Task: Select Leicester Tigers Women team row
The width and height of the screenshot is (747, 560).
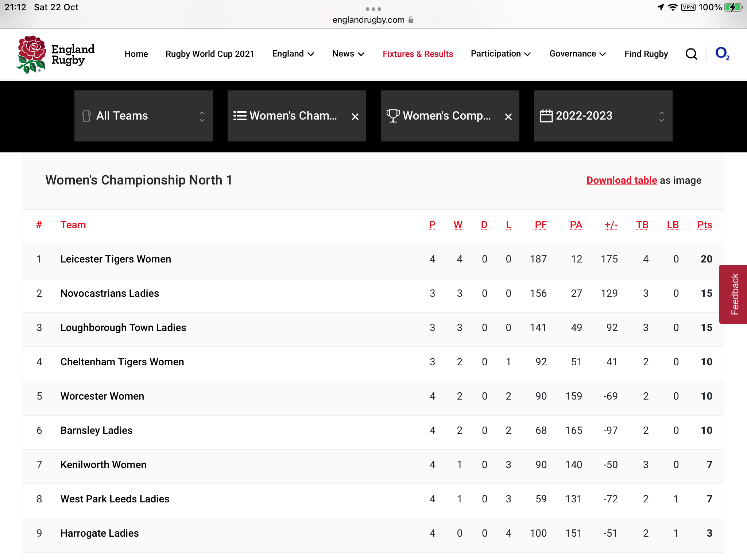Action: point(373,259)
